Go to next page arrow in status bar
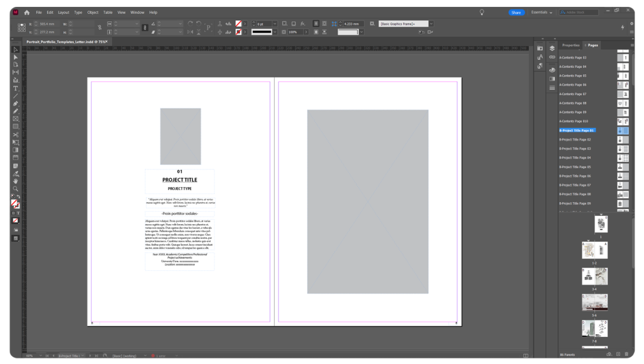The width and height of the screenshot is (644, 364). click(90, 356)
